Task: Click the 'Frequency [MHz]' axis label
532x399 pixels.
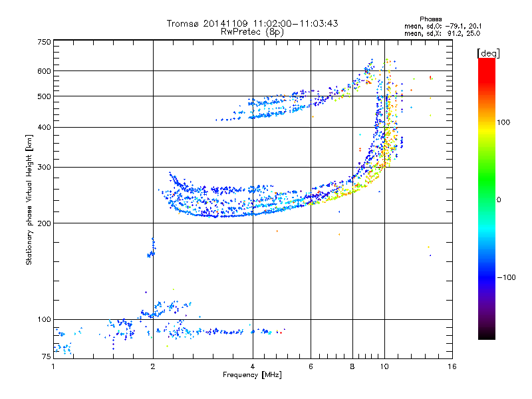Action: [x=252, y=375]
